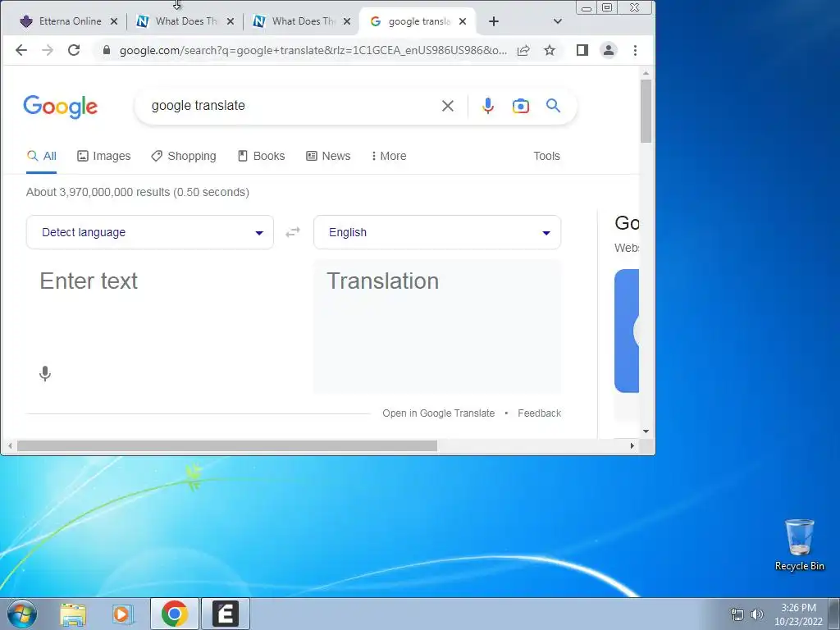This screenshot has height=630, width=840.
Task: Search by image with camera icon
Action: 521,106
